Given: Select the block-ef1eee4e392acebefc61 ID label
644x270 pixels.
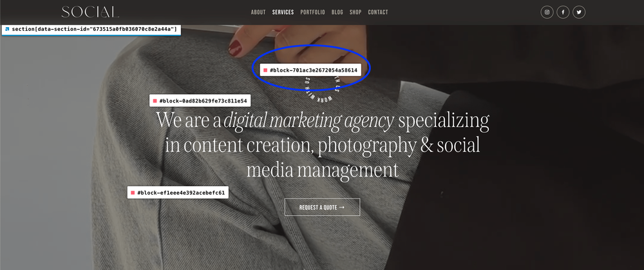Looking at the screenshot, I should point(178,193).
